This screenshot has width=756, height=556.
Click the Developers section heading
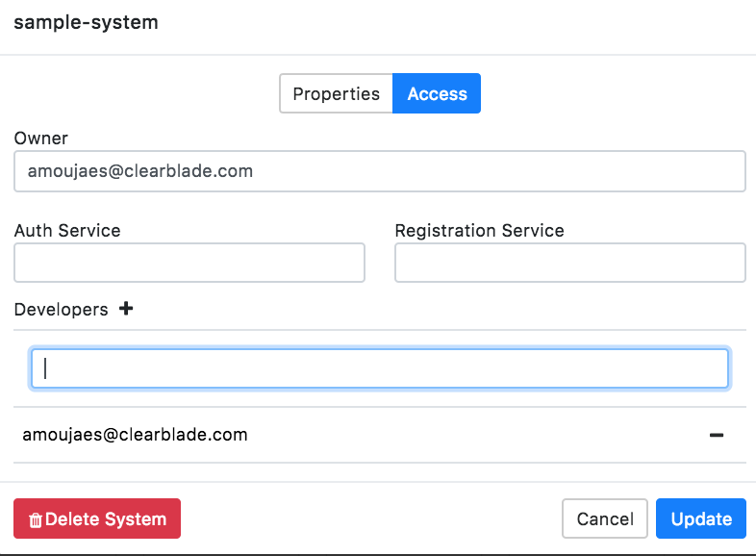click(x=61, y=310)
